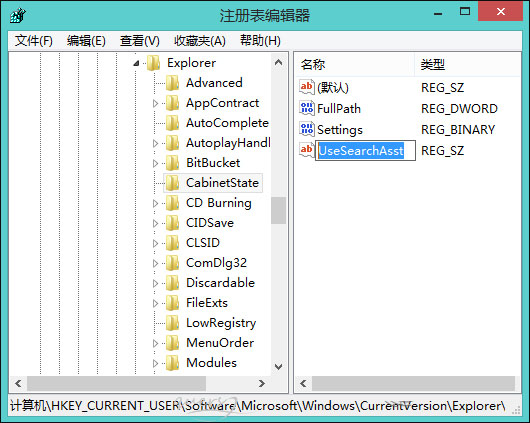
Task: Click the DWORD icon of FullPath value
Action: click(x=307, y=108)
